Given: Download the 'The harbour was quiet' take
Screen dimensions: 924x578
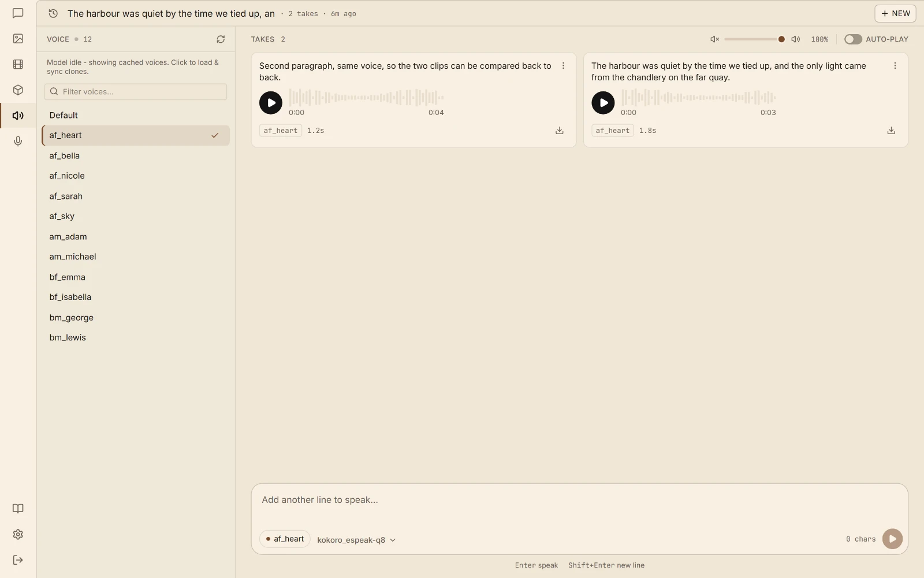Looking at the screenshot, I should (x=891, y=131).
